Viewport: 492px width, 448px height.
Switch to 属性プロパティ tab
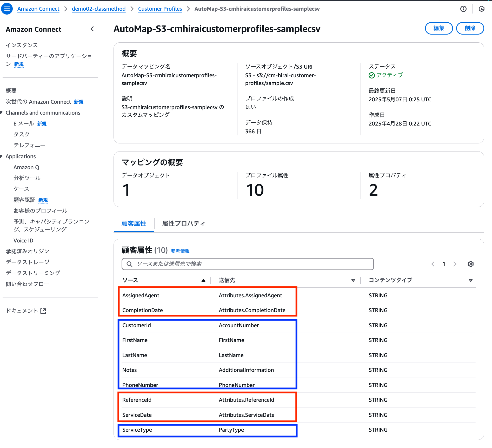click(x=184, y=223)
